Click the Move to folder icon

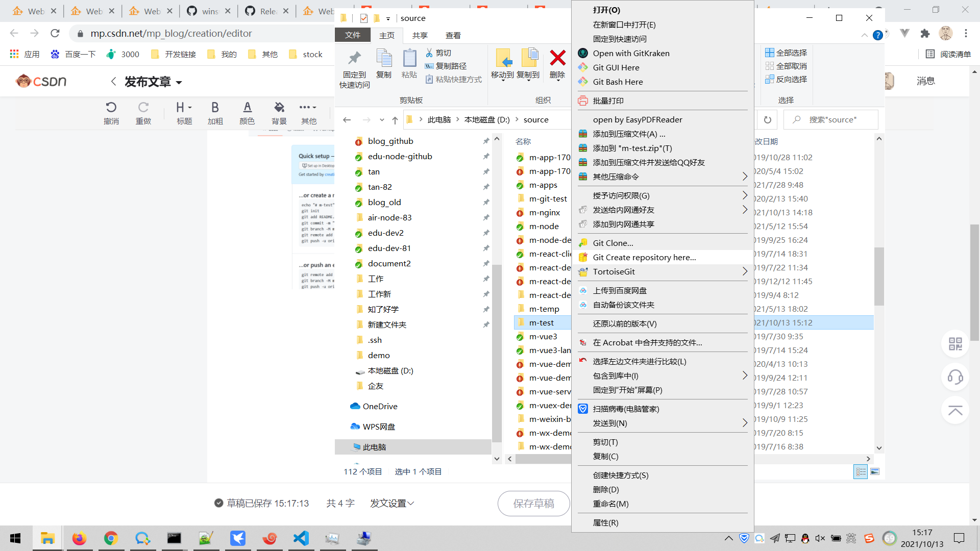(x=502, y=59)
